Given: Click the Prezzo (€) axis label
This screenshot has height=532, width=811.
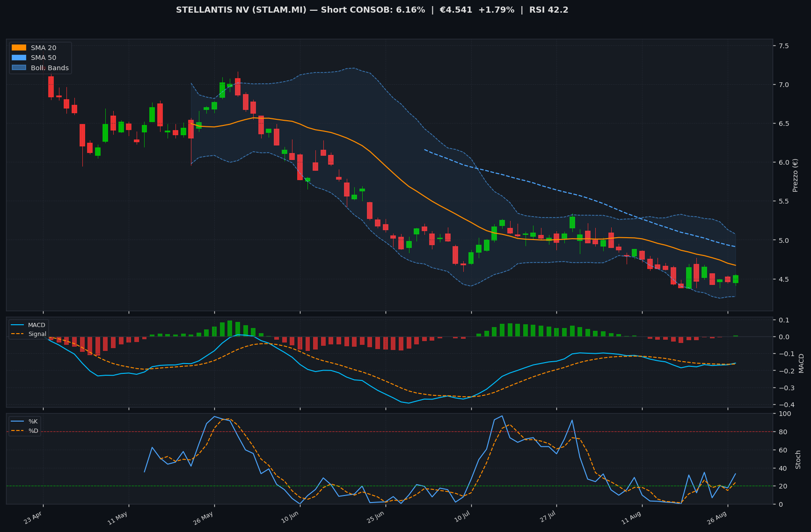Looking at the screenshot, I should (x=795, y=175).
